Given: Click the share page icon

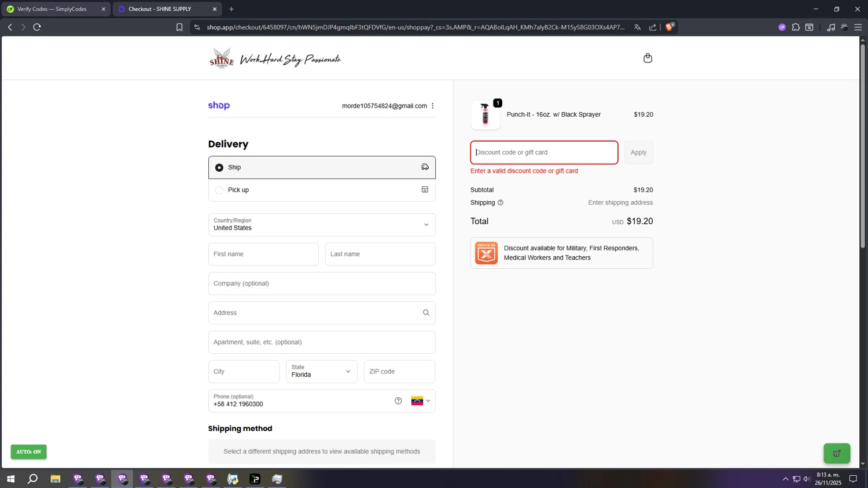Looking at the screenshot, I should [653, 27].
